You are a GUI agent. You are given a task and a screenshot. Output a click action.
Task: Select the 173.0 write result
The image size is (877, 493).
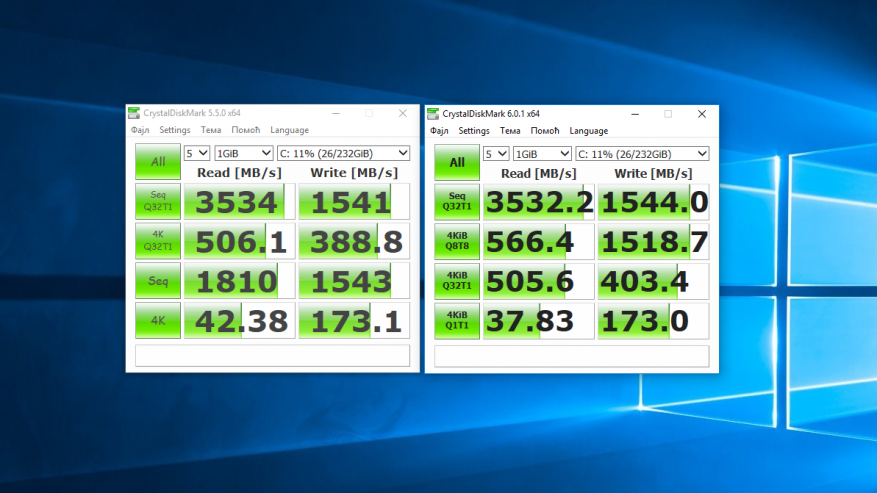click(x=653, y=321)
